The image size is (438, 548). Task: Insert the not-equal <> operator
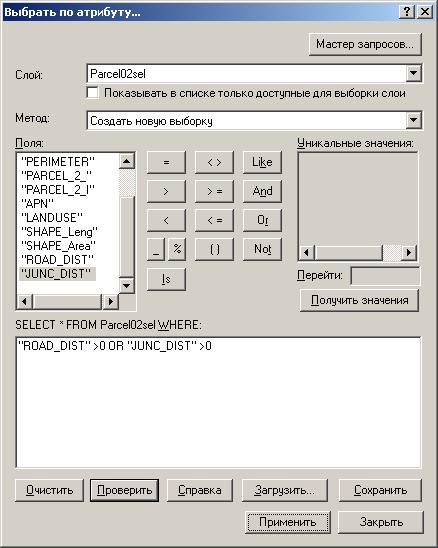click(x=214, y=162)
